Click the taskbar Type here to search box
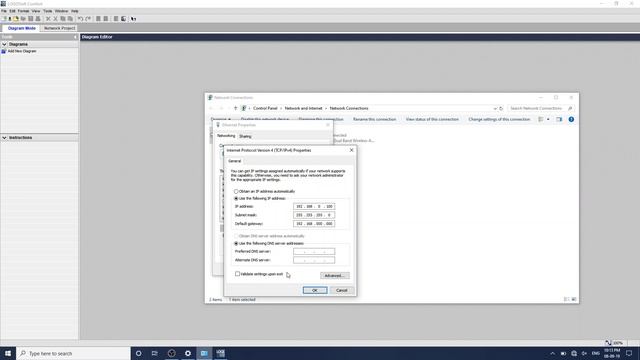The height and width of the screenshot is (360, 640). pyautogui.click(x=73, y=353)
